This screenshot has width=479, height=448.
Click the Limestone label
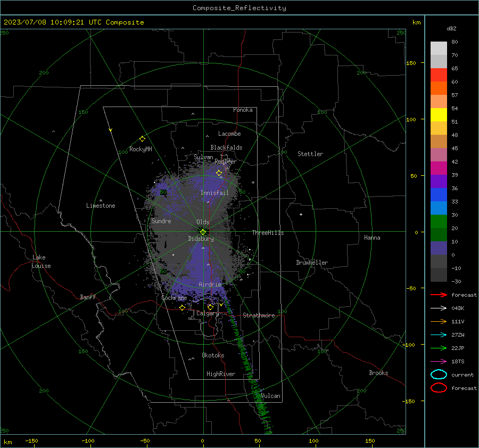[101, 206]
